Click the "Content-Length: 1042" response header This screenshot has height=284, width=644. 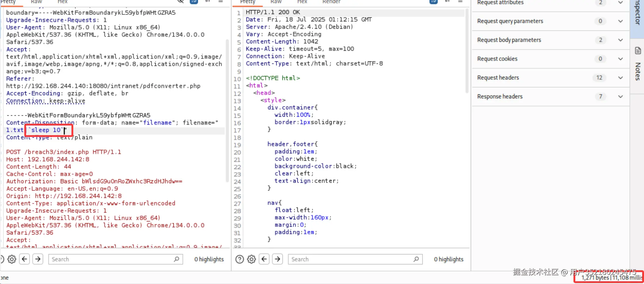(282, 42)
